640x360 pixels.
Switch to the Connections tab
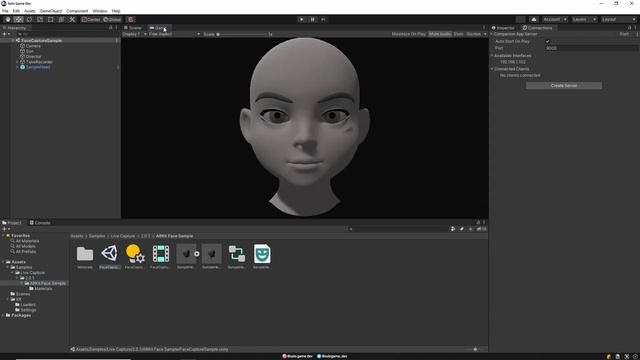538,28
